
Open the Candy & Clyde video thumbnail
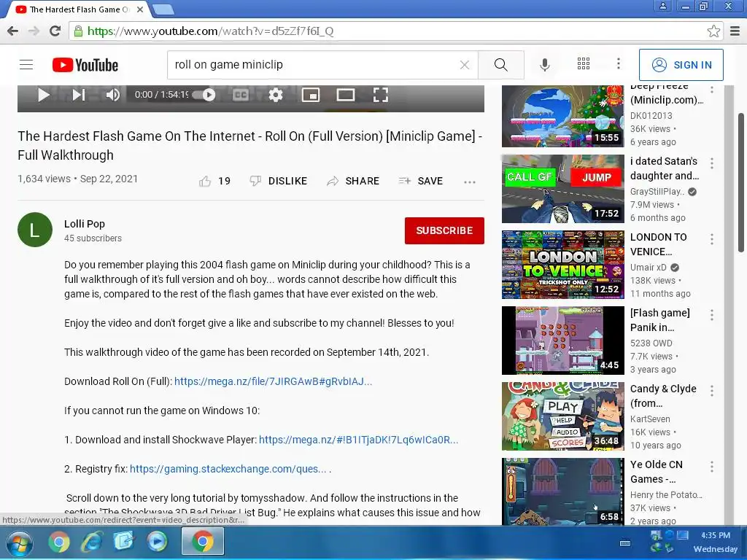click(562, 416)
